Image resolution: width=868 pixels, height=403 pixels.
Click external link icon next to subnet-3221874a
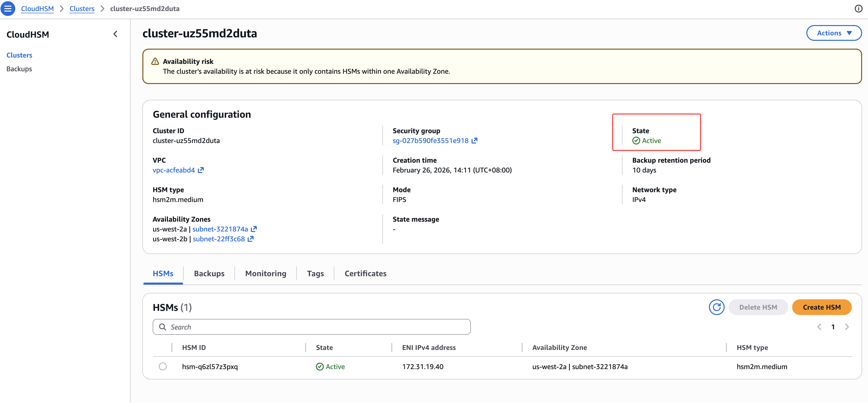click(254, 229)
